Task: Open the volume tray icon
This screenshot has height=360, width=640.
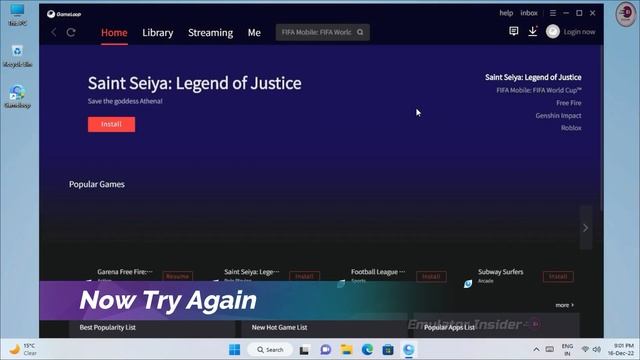Action: point(596,349)
